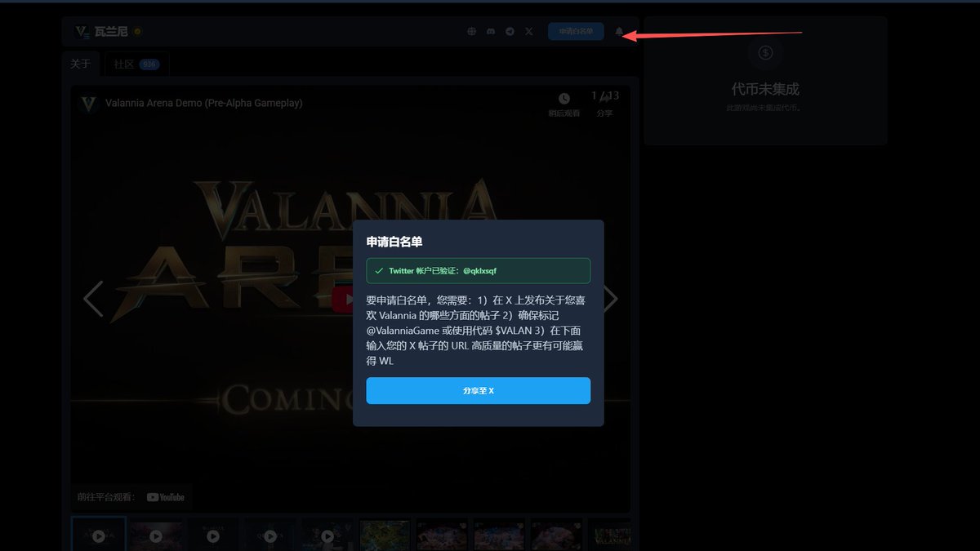Image resolution: width=980 pixels, height=551 pixels.
Task: Go to previous media with left chevron
Action: click(x=94, y=299)
